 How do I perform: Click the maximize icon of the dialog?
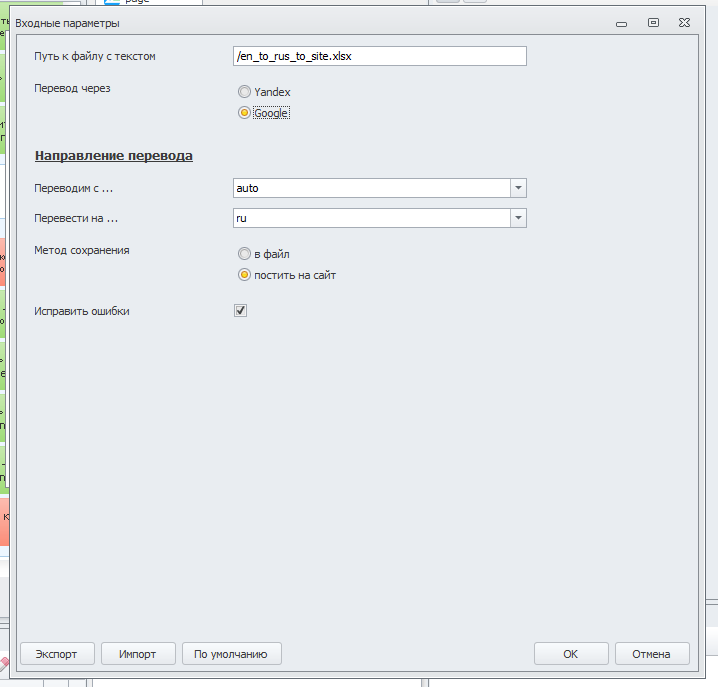click(653, 21)
